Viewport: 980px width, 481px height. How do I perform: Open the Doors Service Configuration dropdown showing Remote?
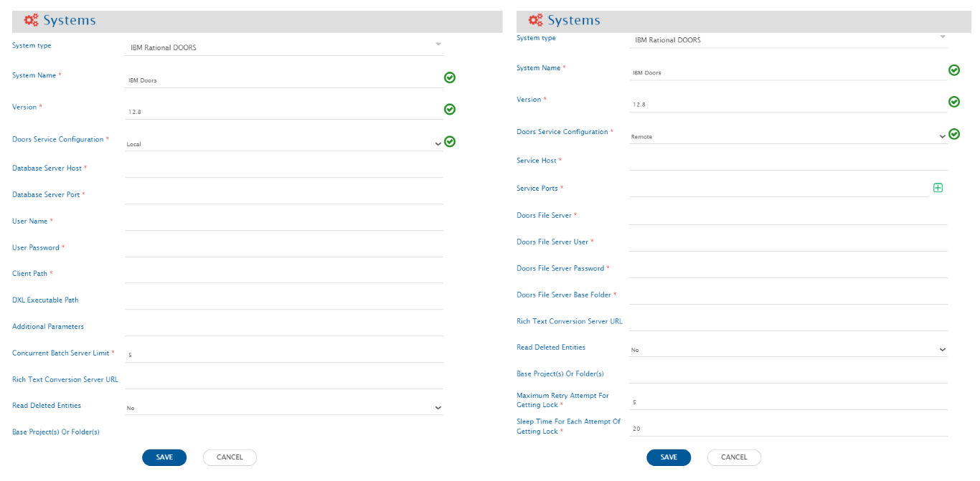(x=788, y=136)
